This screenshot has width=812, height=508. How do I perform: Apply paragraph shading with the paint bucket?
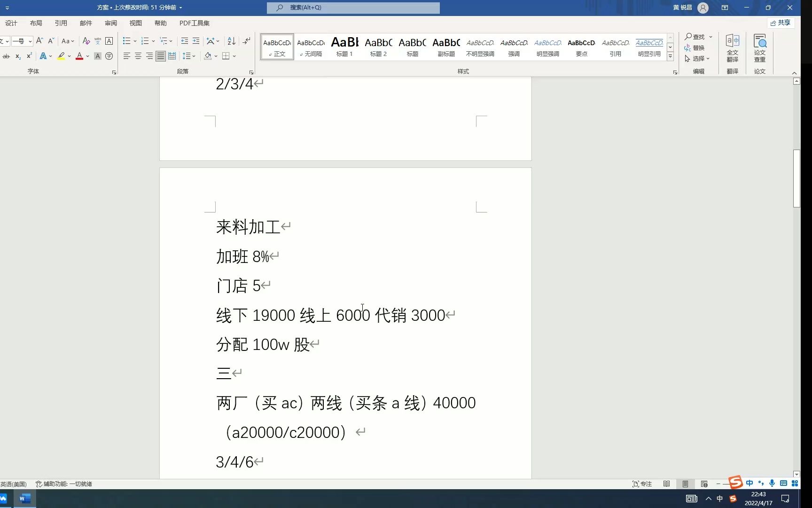tap(208, 56)
